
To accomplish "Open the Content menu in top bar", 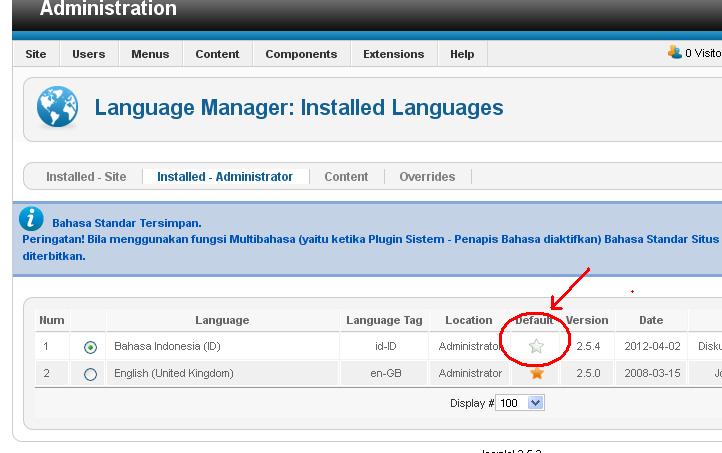I will click(217, 54).
